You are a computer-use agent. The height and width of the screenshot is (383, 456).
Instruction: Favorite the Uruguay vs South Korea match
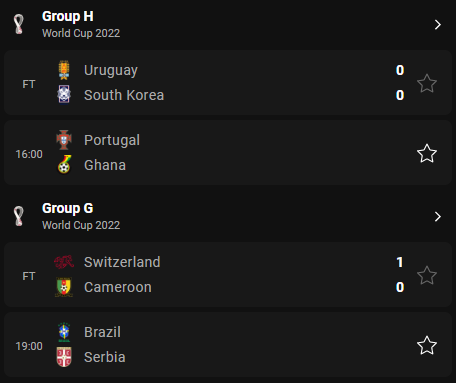point(427,83)
